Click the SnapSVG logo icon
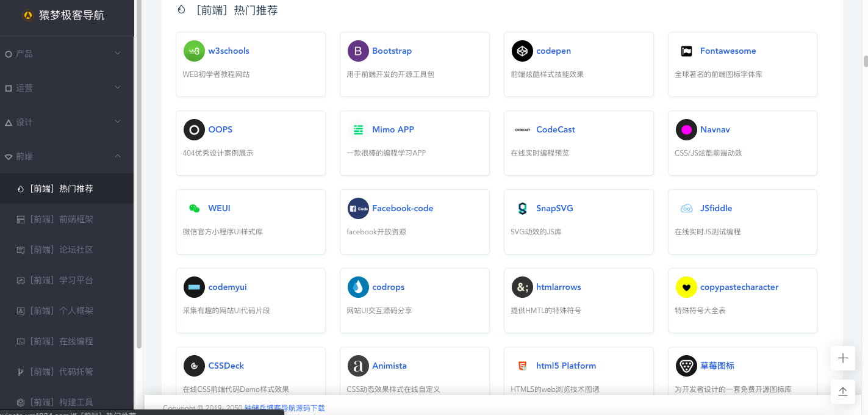Image resolution: width=868 pixels, height=415 pixels. (522, 209)
